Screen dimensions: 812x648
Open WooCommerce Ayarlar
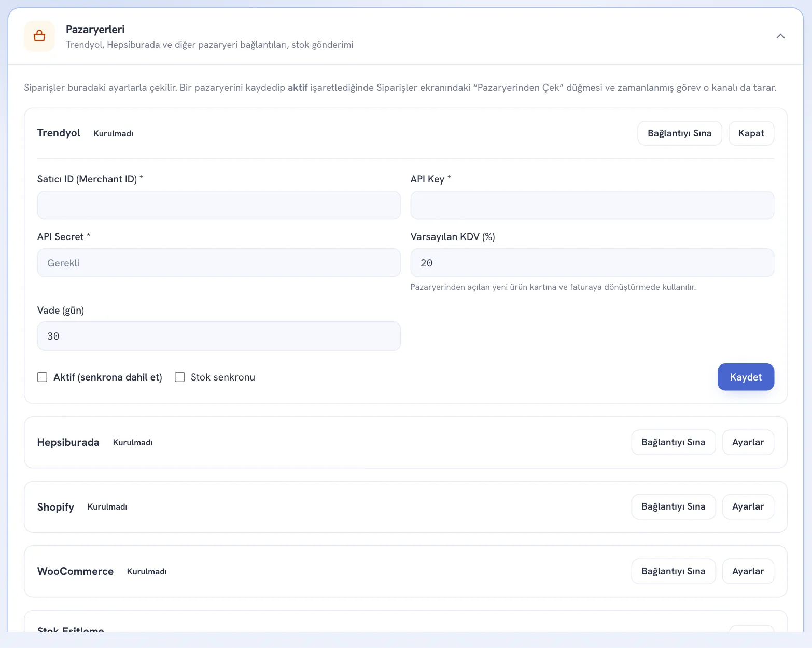point(748,571)
